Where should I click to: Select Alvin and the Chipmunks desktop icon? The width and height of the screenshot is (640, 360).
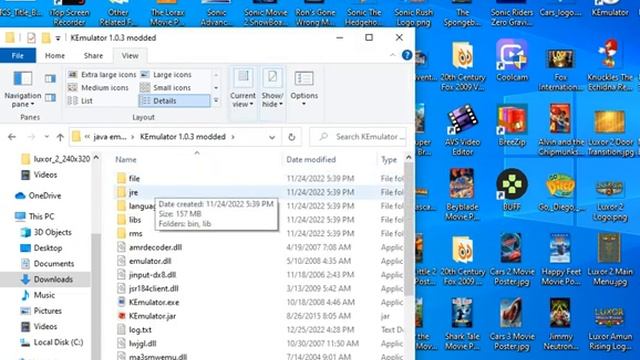click(x=560, y=130)
